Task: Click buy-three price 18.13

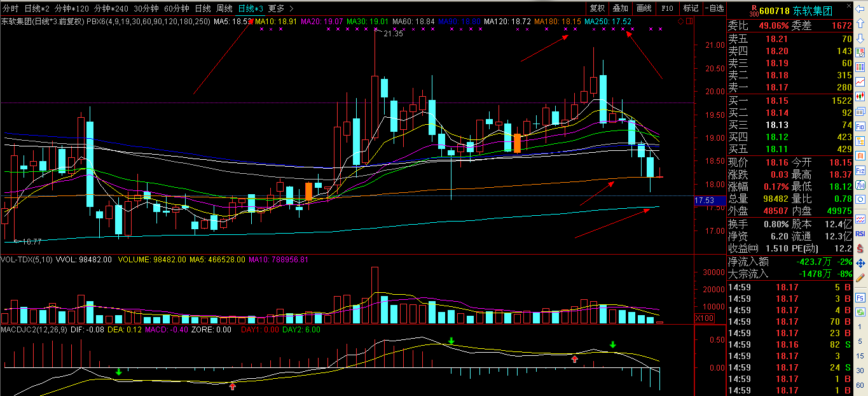Action: (776, 125)
